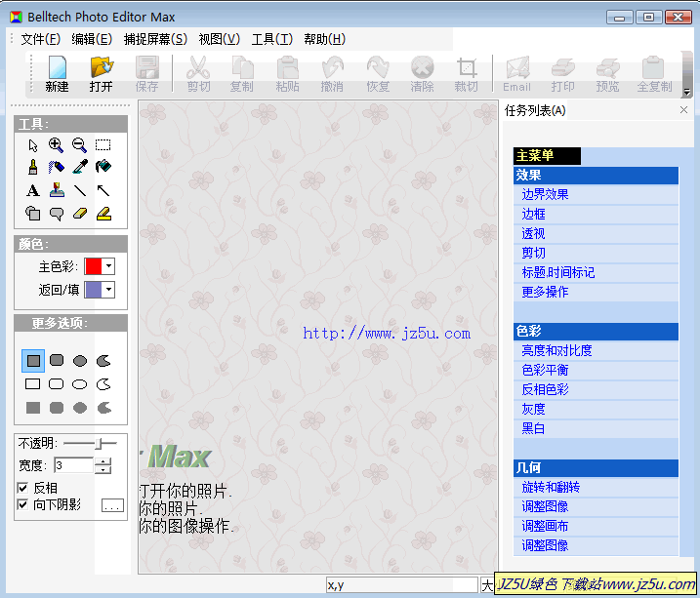Open the shadow options ... button
700x598 pixels.
[x=112, y=505]
